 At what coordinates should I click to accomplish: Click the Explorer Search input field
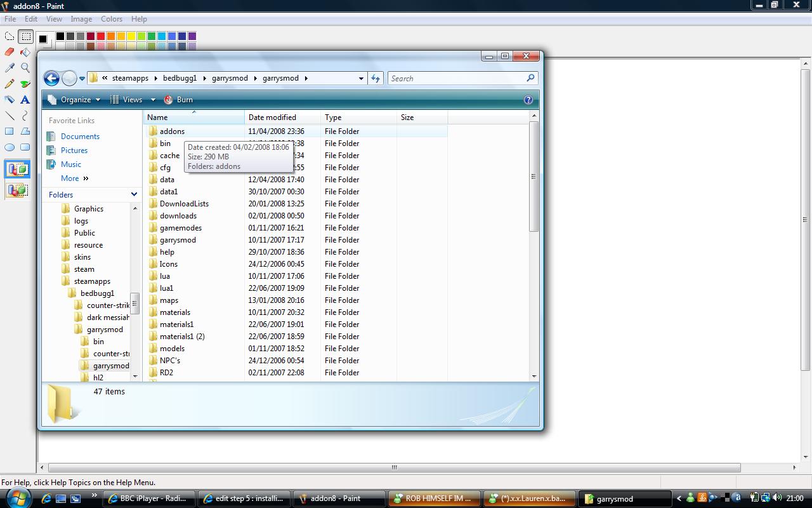[x=457, y=78]
